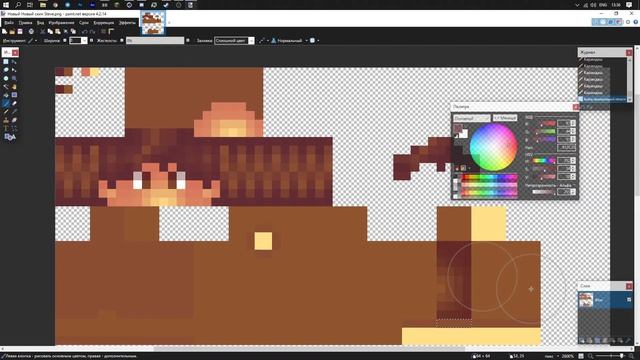Click the '<< Меньше' button in Палитра
This screenshot has height=360, width=640.
click(504, 118)
